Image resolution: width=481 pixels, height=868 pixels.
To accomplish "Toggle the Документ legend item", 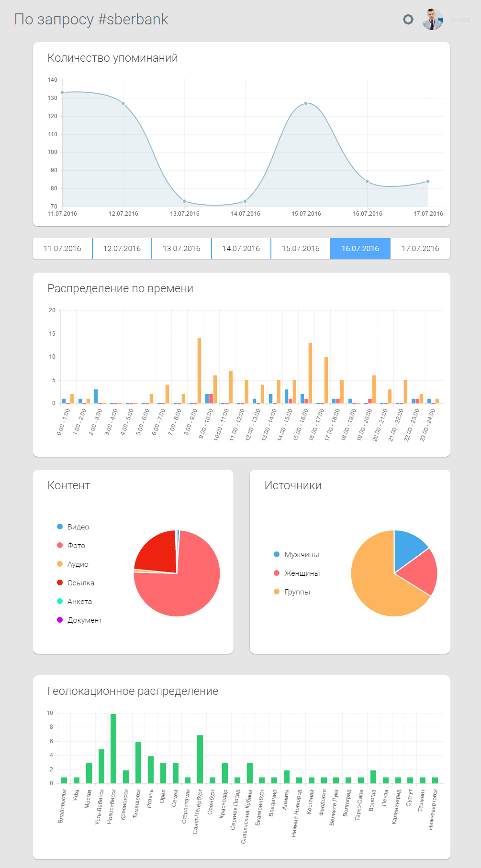I will click(79, 620).
